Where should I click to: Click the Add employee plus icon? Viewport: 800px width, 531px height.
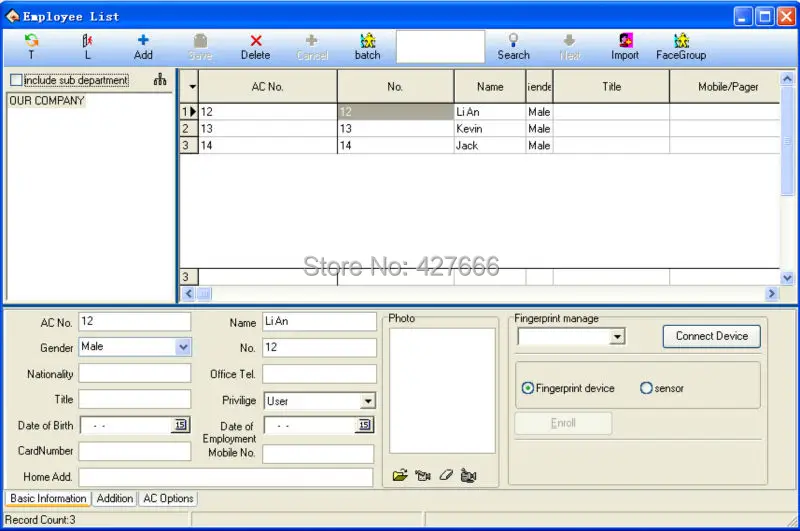pos(143,40)
